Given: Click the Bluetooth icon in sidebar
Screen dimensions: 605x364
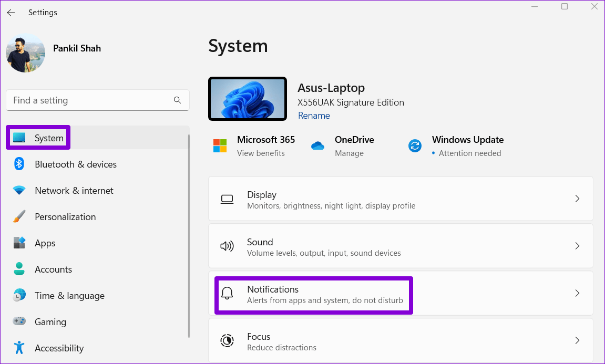Looking at the screenshot, I should [x=19, y=164].
